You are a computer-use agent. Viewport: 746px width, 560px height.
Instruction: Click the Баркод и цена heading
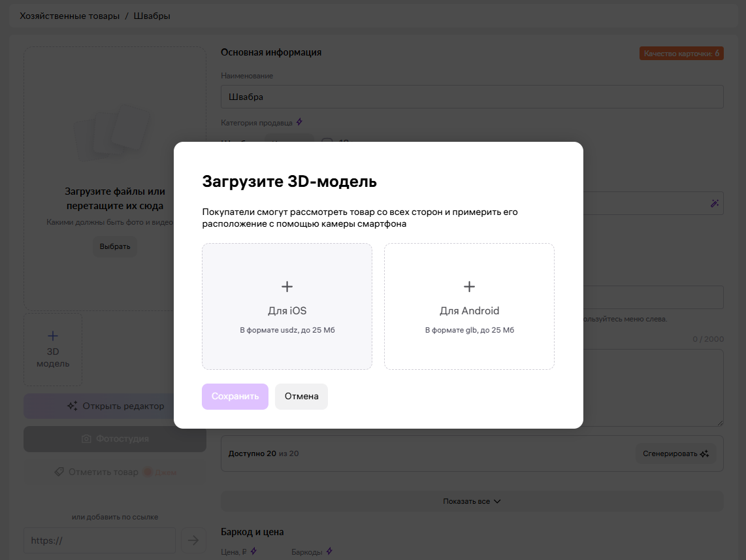click(x=252, y=532)
